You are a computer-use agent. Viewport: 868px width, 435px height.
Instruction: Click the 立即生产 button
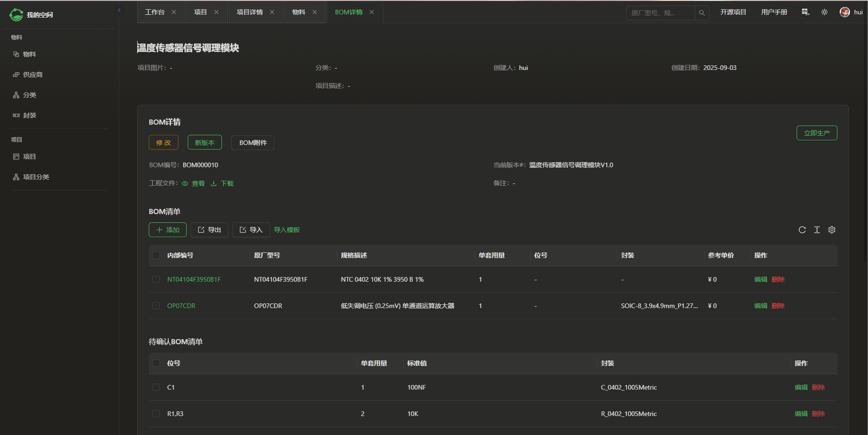pos(817,133)
